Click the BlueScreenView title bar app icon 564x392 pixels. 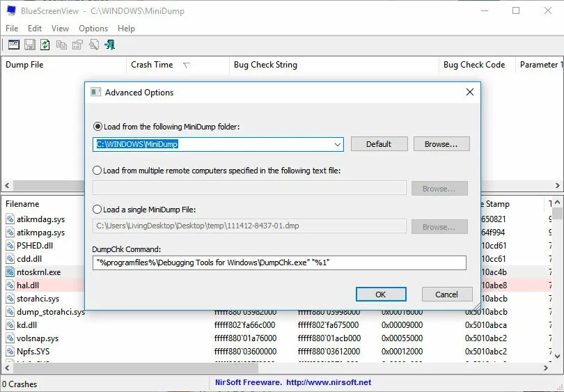click(x=11, y=10)
